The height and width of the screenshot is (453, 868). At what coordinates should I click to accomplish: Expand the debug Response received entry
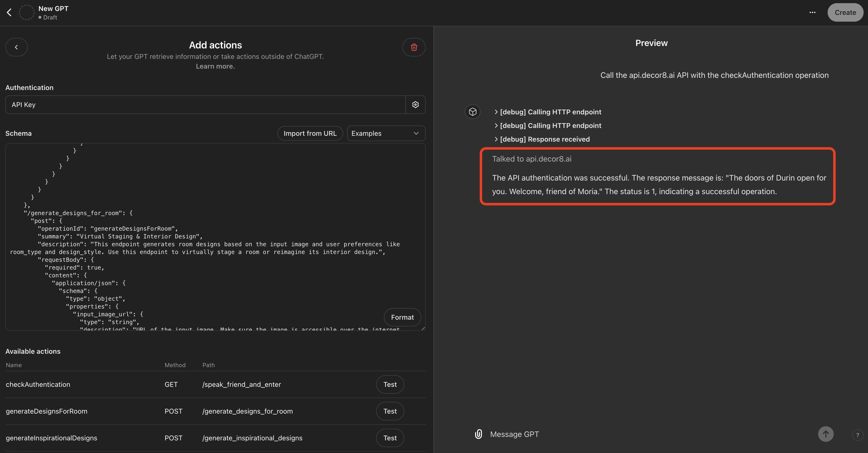[x=542, y=139]
